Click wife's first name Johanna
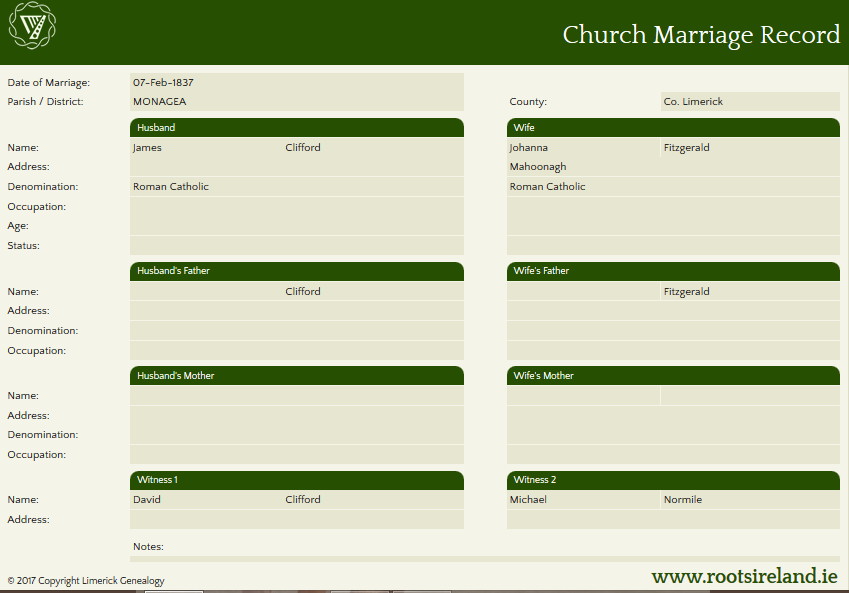This screenshot has height=593, width=849. pyautogui.click(x=529, y=147)
